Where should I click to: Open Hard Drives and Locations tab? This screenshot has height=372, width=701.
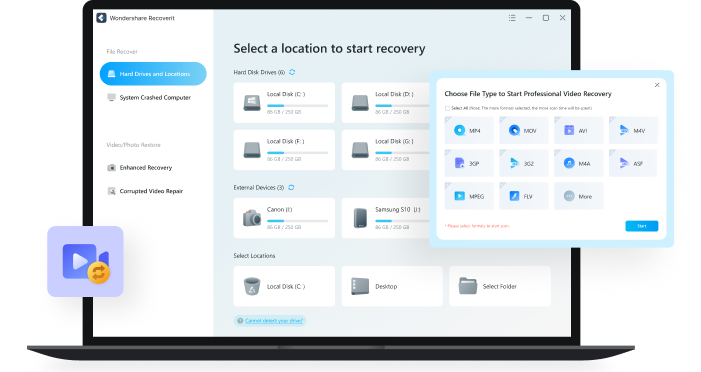coord(153,74)
